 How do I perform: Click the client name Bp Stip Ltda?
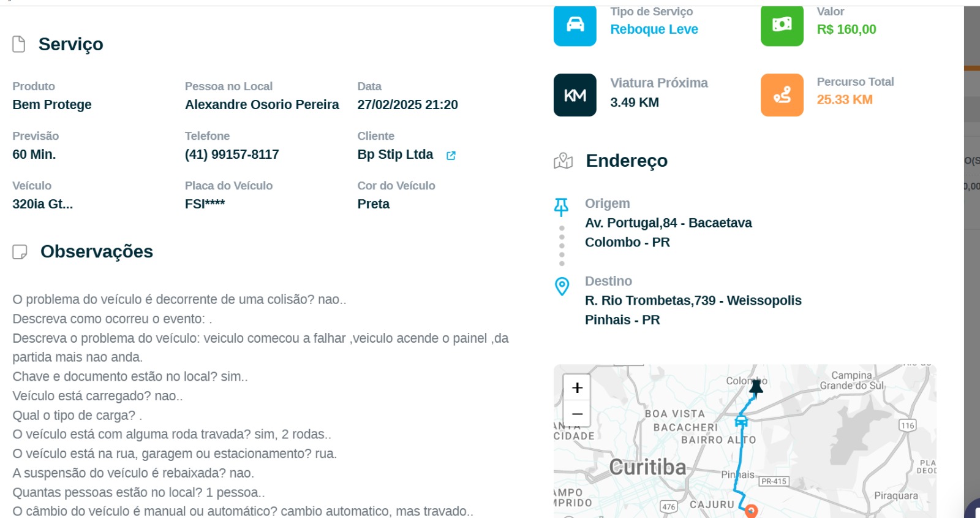tap(395, 154)
